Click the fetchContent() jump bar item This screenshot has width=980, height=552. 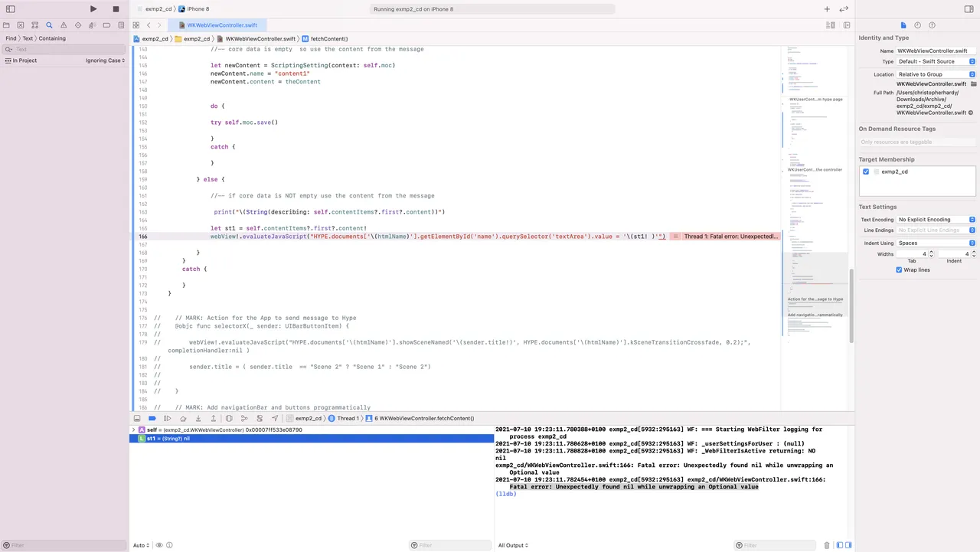[x=325, y=38]
